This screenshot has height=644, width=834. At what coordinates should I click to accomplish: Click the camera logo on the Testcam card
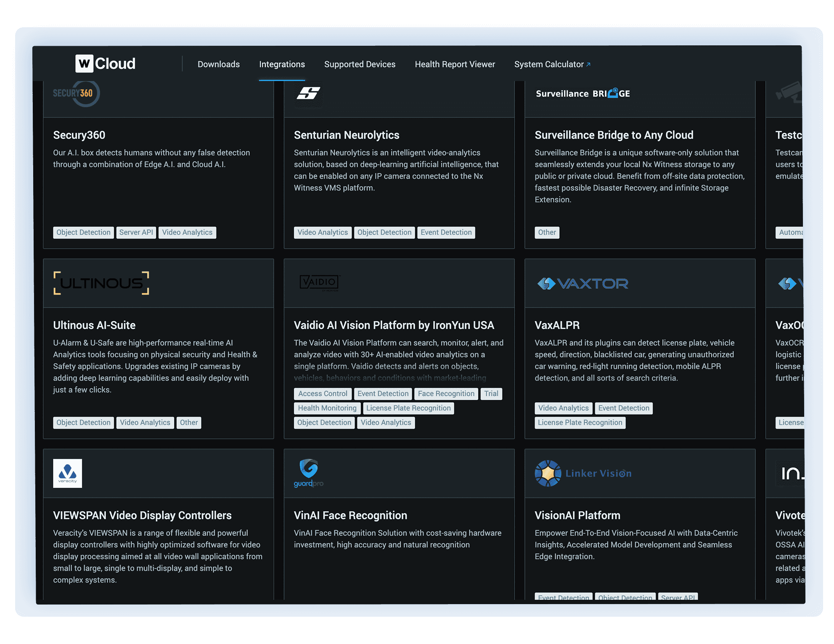pos(789,92)
